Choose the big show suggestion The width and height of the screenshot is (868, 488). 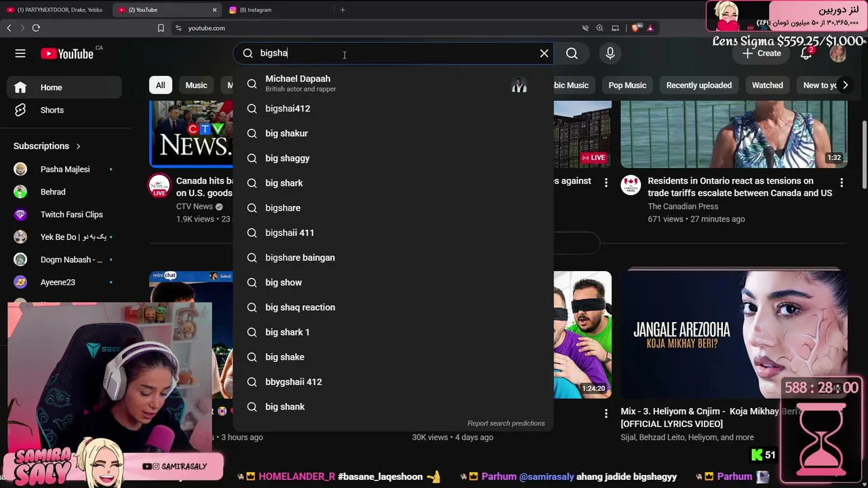[393, 283]
